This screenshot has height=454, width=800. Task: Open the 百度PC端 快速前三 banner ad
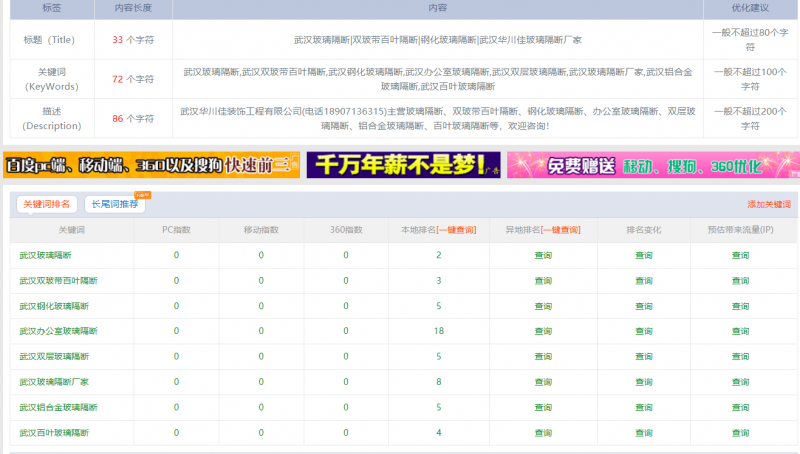(x=151, y=165)
